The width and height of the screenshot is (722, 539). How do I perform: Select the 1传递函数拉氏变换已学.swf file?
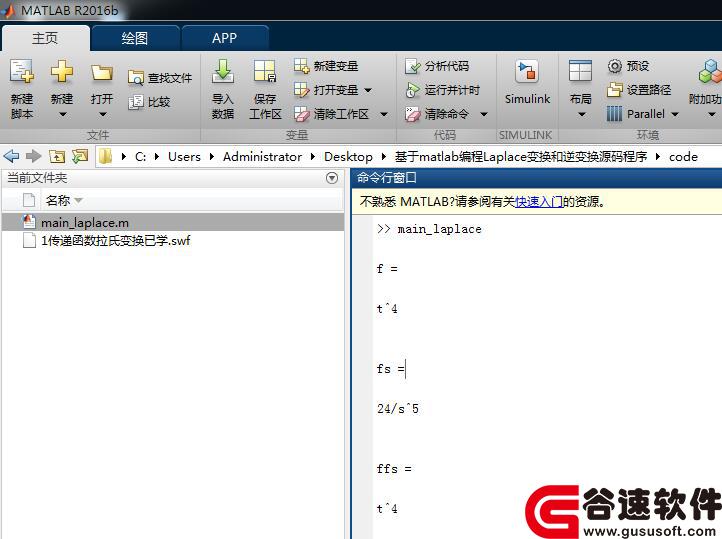point(173,240)
